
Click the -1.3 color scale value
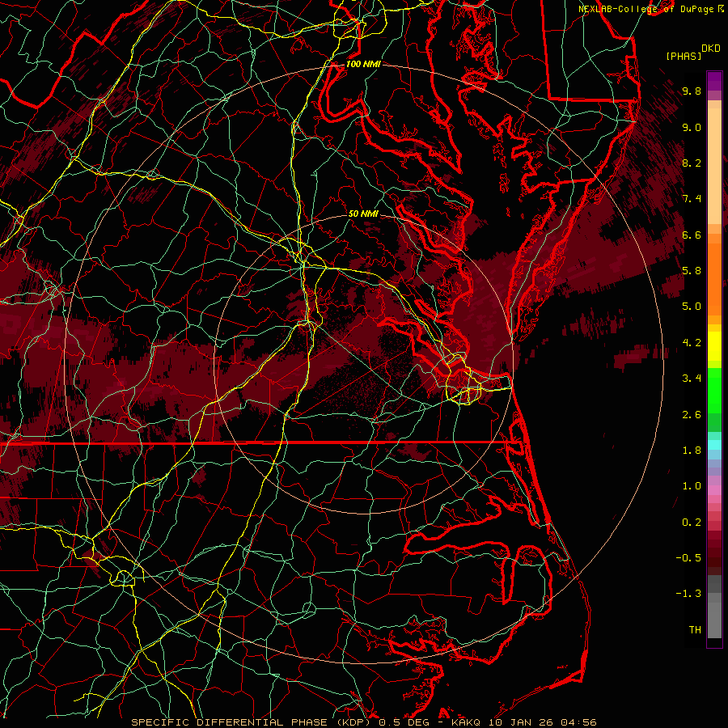[688, 594]
